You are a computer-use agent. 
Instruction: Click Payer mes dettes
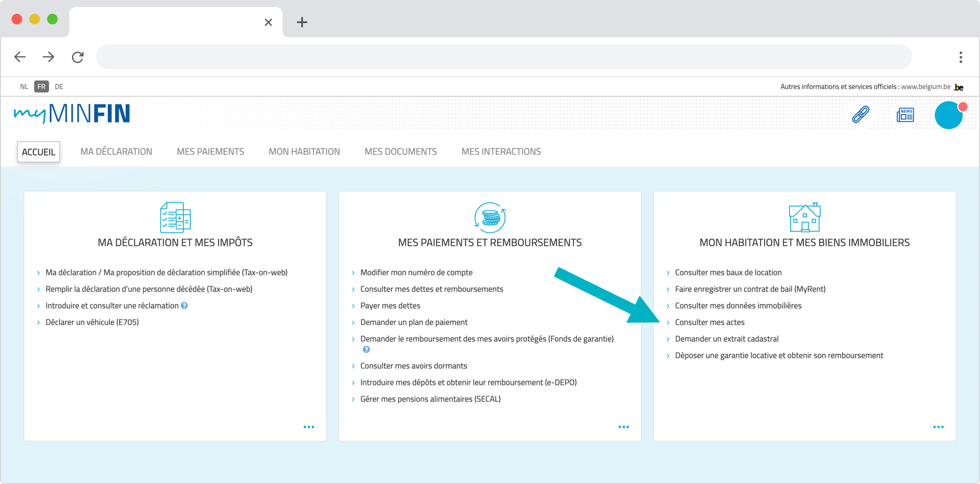pos(390,305)
